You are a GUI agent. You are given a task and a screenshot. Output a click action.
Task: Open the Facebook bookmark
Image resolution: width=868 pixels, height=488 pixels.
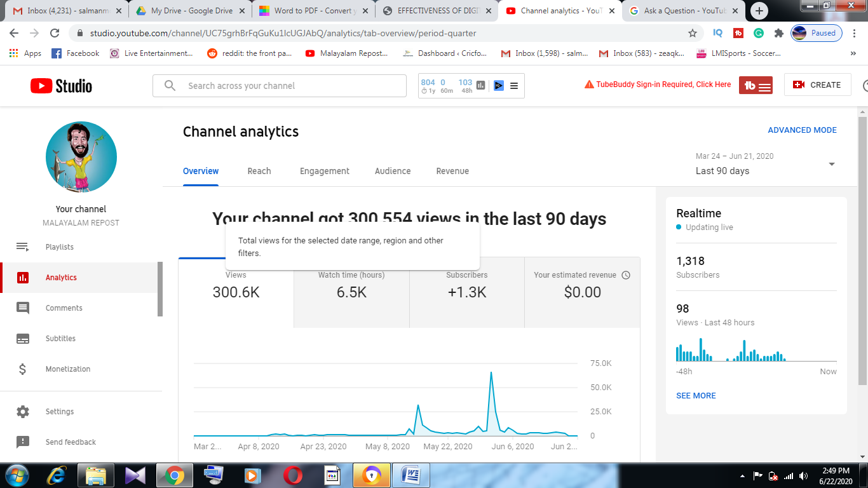click(x=75, y=53)
